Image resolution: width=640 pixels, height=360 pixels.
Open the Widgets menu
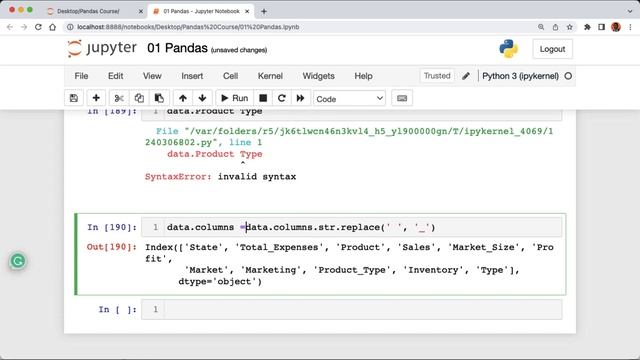click(x=318, y=76)
